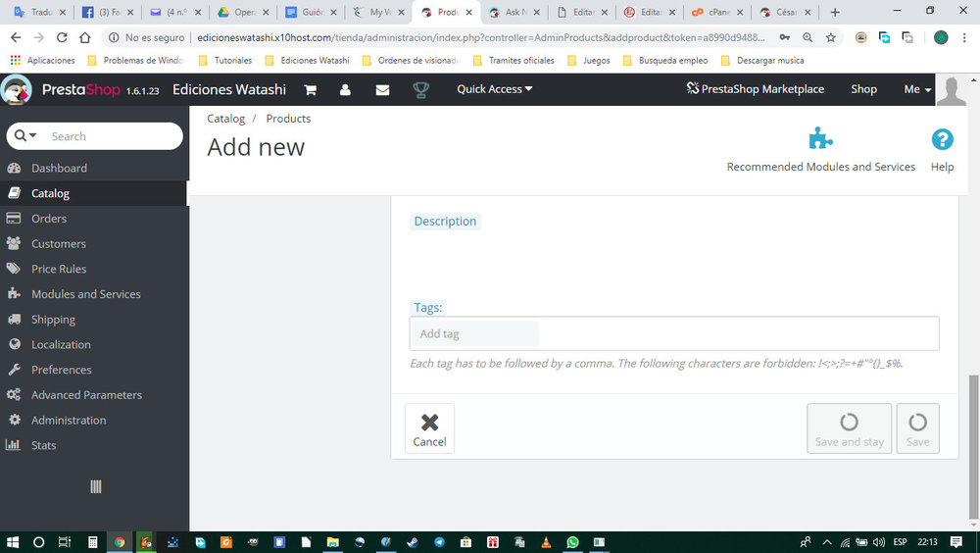Go to browser home page
The height and width of the screenshot is (553, 980).
[85, 37]
